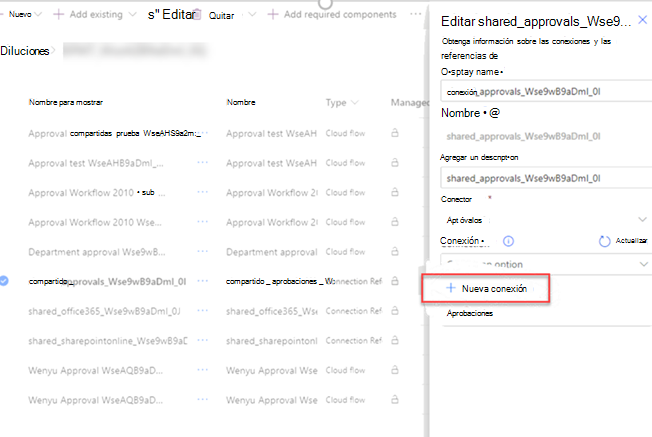Click lock icon in shared_sharepointonline row
Screen dimensions: 652x437
point(395,340)
